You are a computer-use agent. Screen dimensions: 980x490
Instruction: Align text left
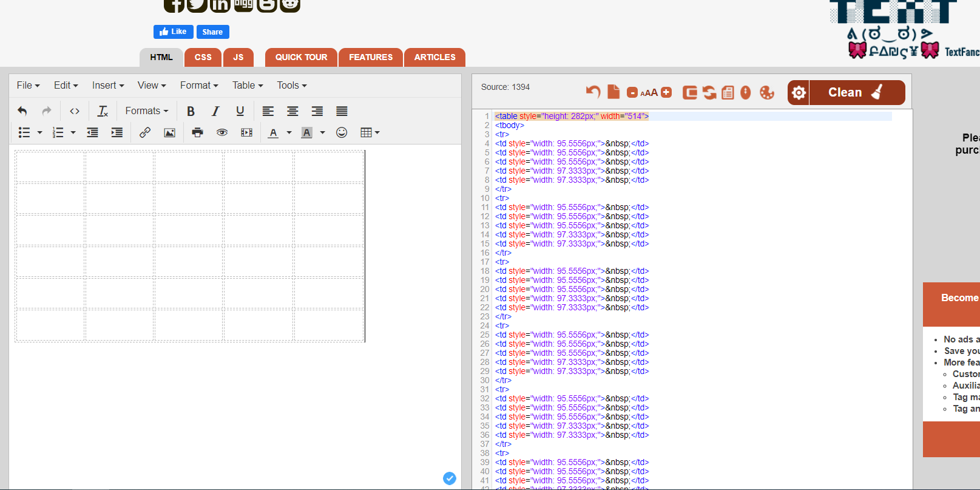point(268,111)
